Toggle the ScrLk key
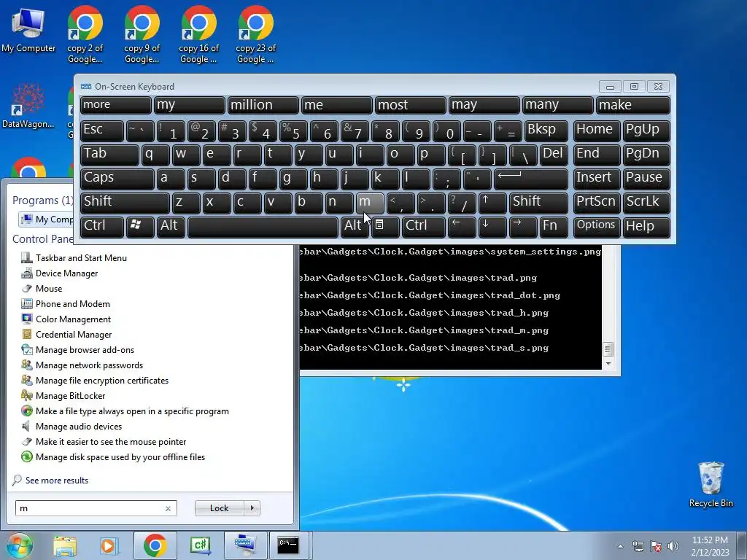The width and height of the screenshot is (747, 560). pos(646,203)
